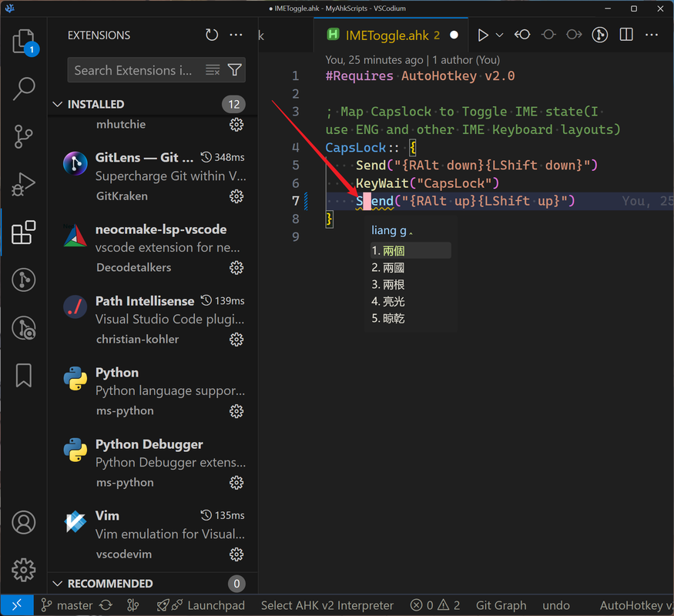Open the Path Intellisense extension entry
674x616 pixels.
pos(153,320)
